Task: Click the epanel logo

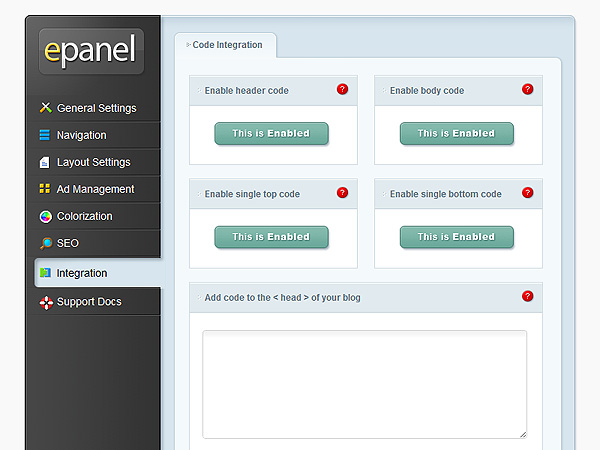Action: [91, 51]
